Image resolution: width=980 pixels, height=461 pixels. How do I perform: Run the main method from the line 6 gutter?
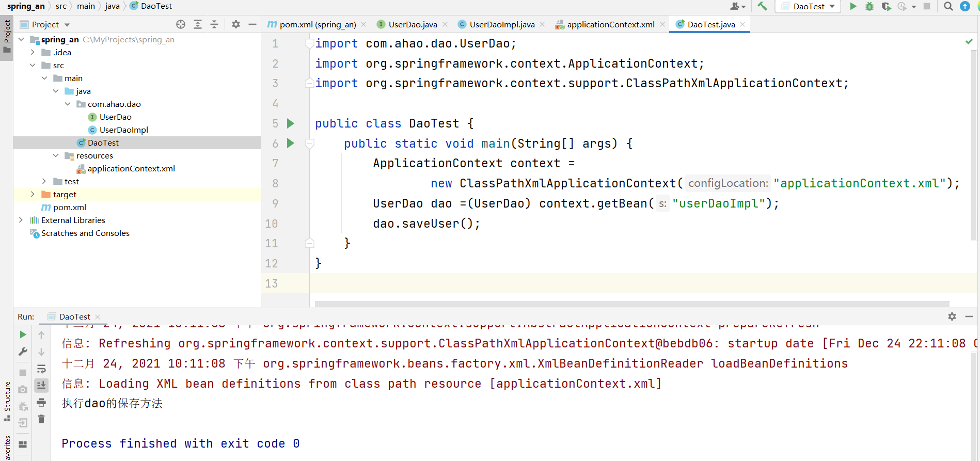(291, 143)
